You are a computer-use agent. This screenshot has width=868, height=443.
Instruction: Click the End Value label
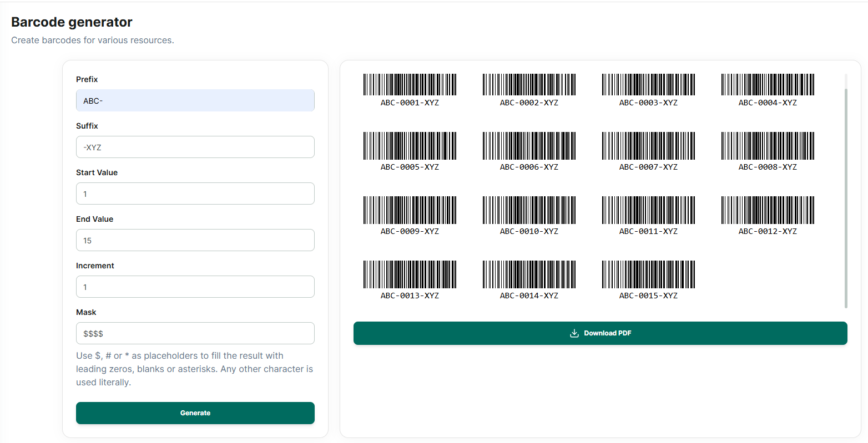pos(94,219)
